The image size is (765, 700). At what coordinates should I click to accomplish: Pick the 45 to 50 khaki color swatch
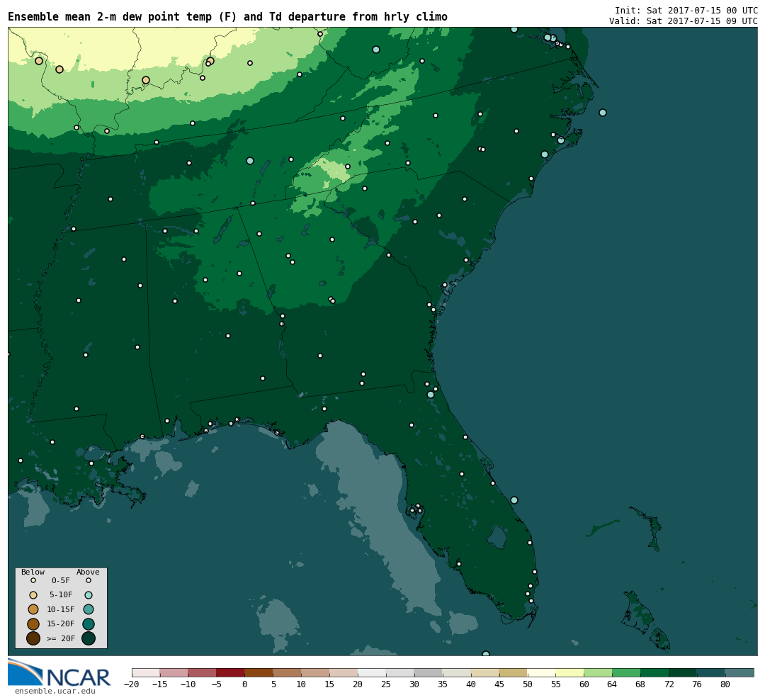(514, 672)
